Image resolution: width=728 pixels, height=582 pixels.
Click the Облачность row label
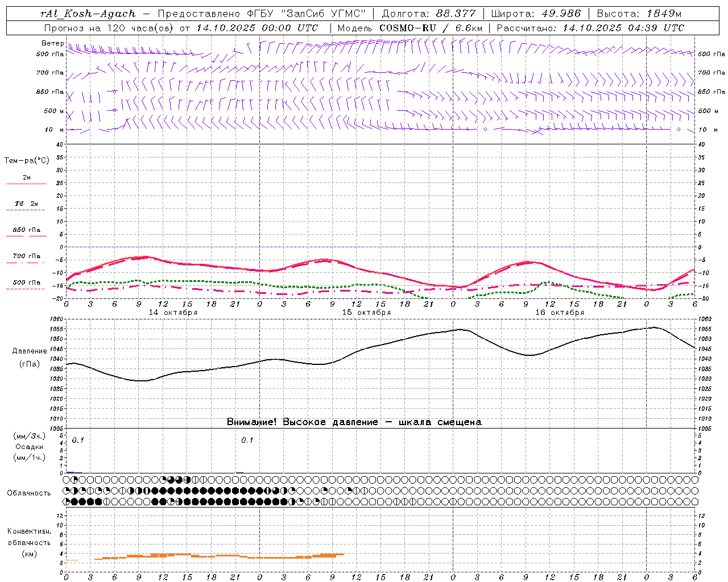coord(29,493)
